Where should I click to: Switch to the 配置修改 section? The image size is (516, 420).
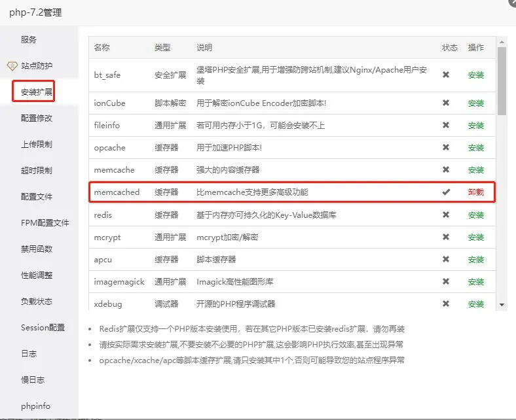(37, 118)
